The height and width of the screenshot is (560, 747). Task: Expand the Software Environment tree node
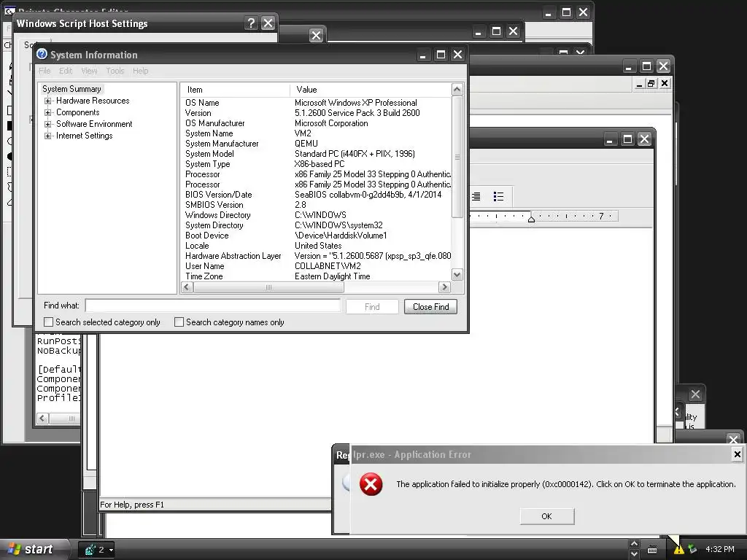tap(47, 124)
